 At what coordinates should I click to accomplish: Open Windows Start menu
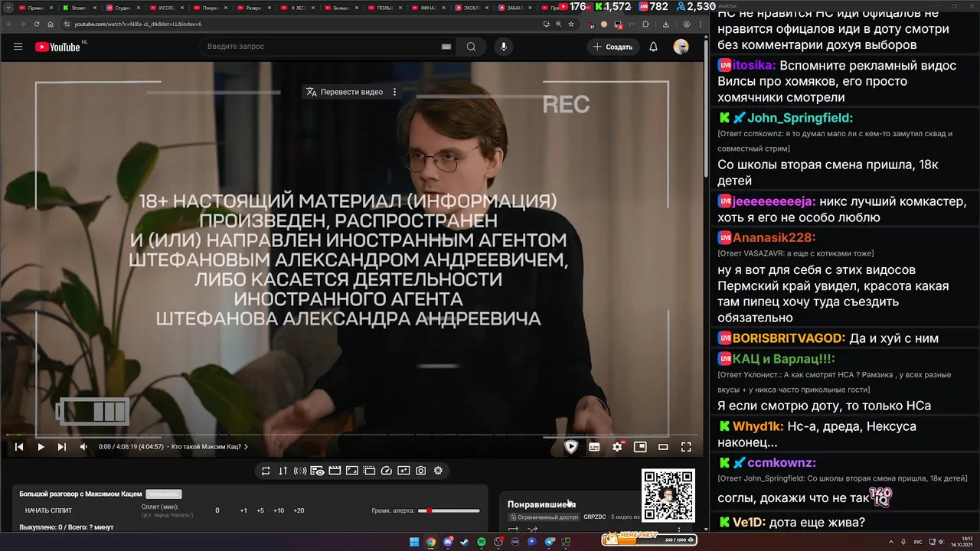pyautogui.click(x=414, y=542)
